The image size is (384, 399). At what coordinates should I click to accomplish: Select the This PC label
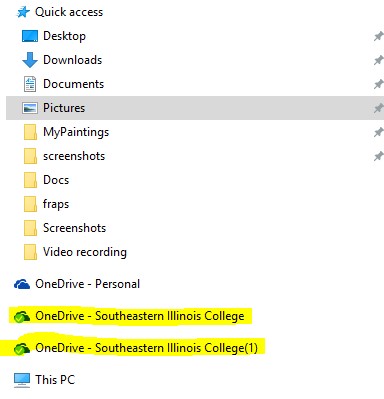[x=55, y=380]
